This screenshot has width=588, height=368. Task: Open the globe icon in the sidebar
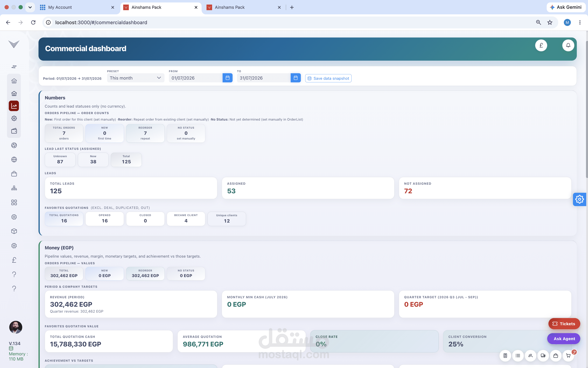(14, 159)
